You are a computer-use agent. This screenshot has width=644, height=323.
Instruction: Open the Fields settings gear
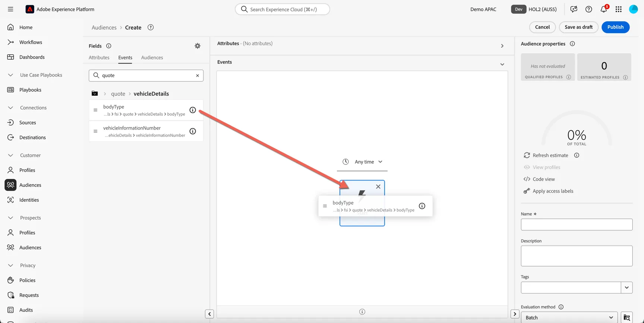198,46
